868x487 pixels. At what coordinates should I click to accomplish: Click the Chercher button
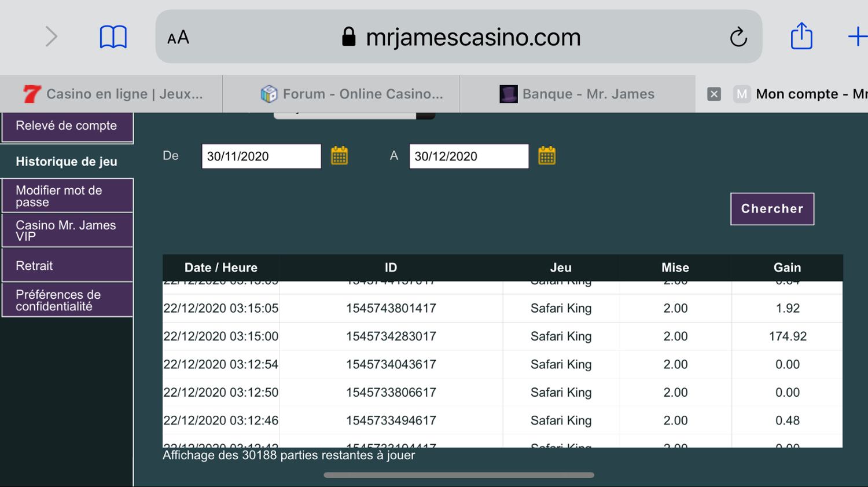point(772,208)
